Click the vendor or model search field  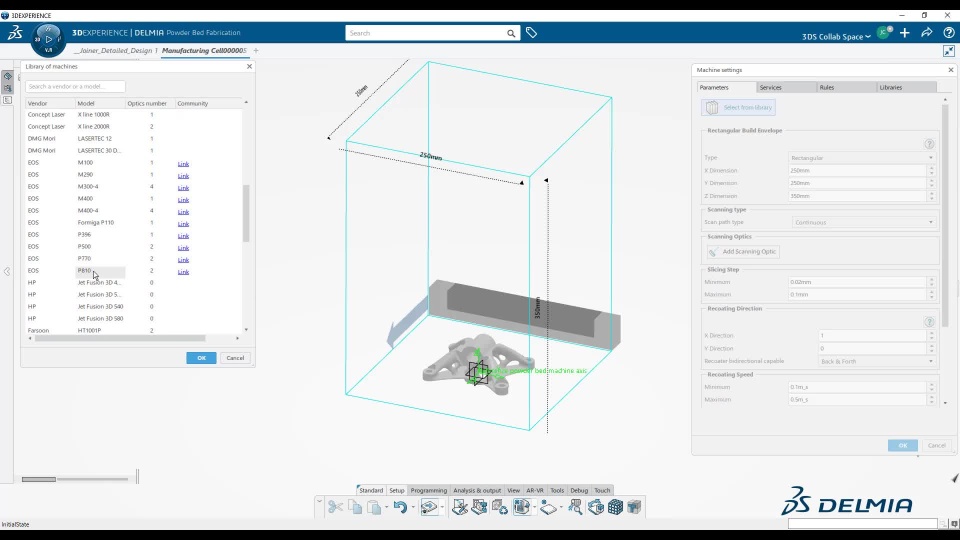point(75,86)
